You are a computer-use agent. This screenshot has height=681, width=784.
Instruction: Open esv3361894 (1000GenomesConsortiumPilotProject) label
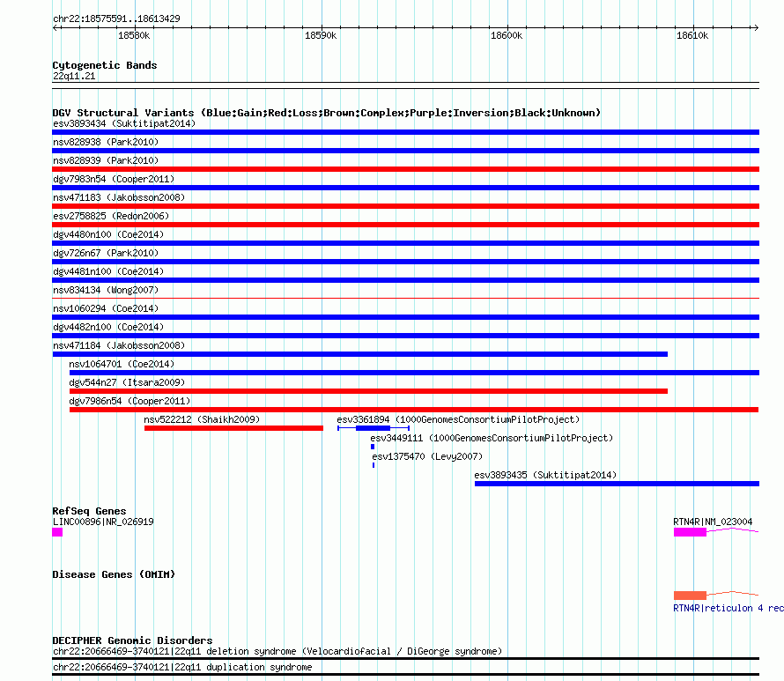[458, 419]
